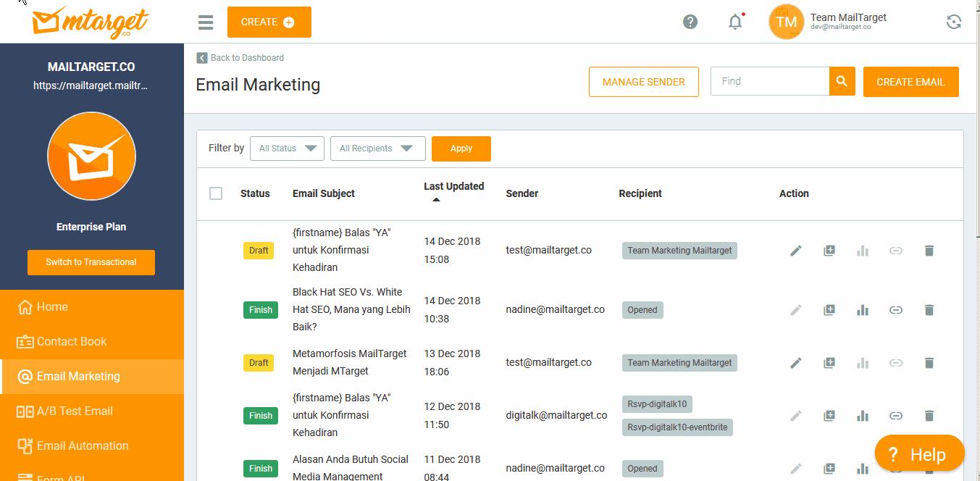Screen dimensions: 980x481
Task: Click nadine@mailtarget.co in Black Hat SEO row
Action: [555, 309]
